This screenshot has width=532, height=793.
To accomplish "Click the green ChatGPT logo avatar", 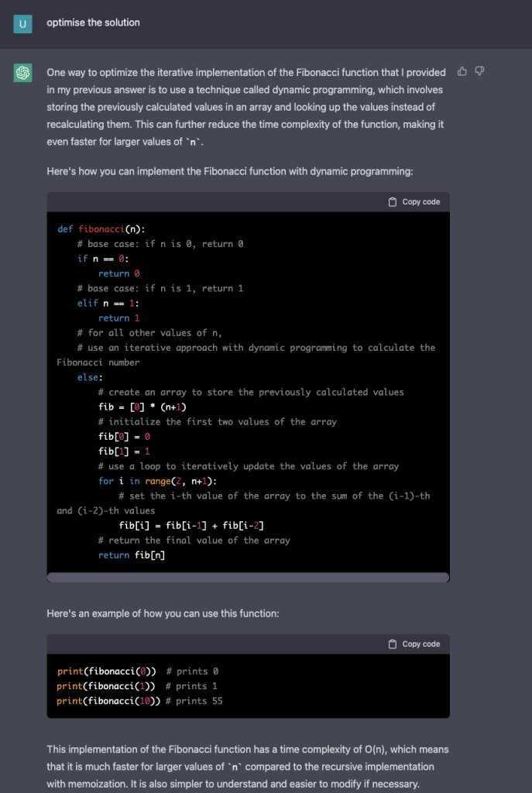I will coord(23,73).
